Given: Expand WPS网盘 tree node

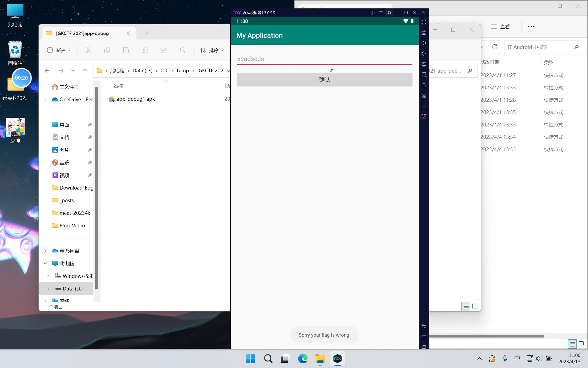Looking at the screenshot, I should 45,251.
